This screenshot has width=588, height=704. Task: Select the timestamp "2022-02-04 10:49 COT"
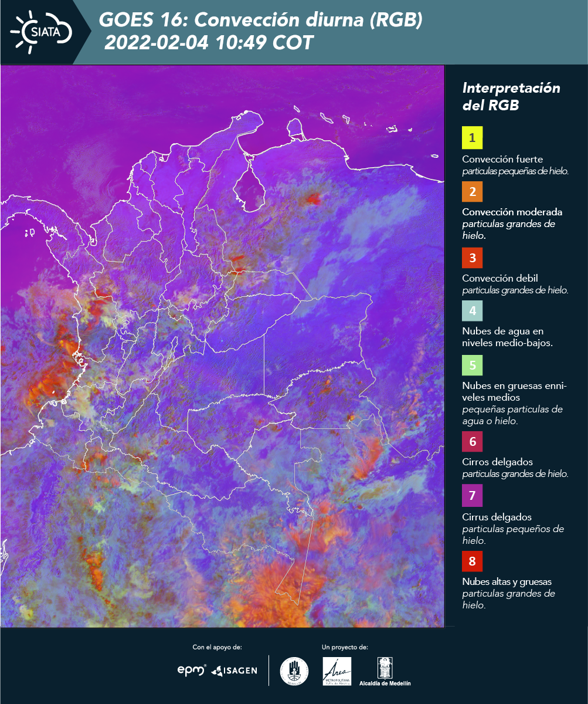coord(209,43)
